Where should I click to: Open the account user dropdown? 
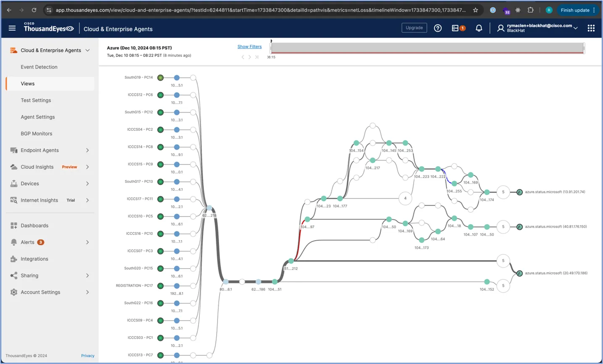(x=537, y=28)
